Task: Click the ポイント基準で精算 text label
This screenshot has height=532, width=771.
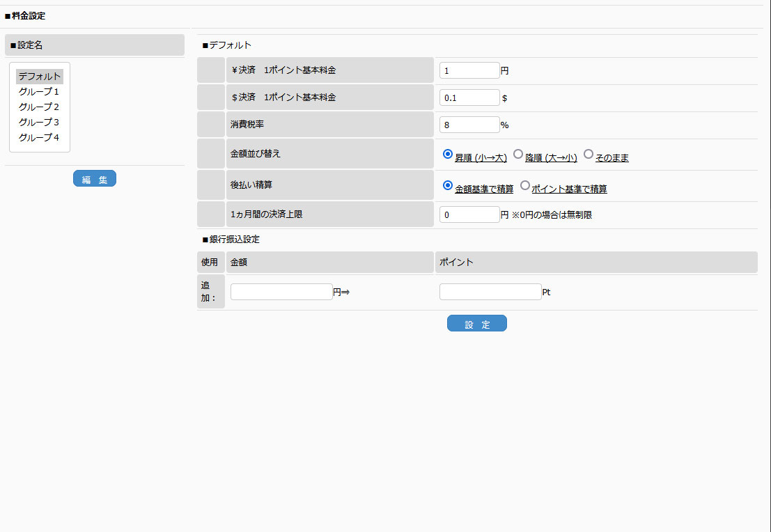Action: pyautogui.click(x=569, y=189)
